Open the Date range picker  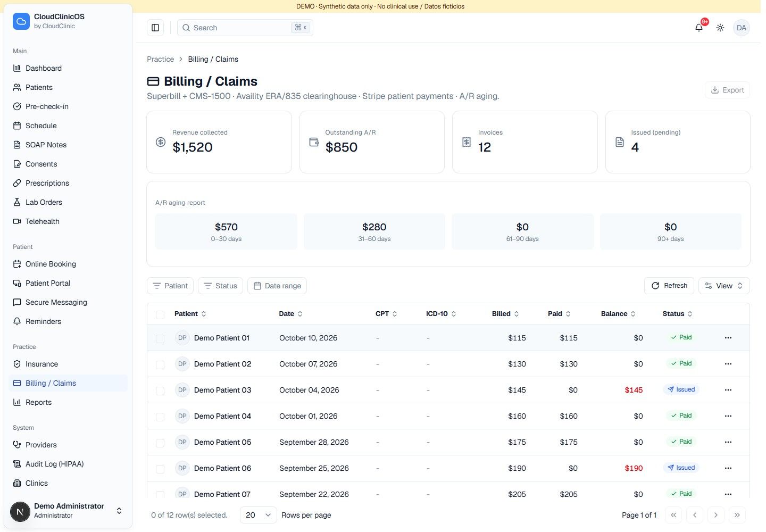pyautogui.click(x=277, y=286)
